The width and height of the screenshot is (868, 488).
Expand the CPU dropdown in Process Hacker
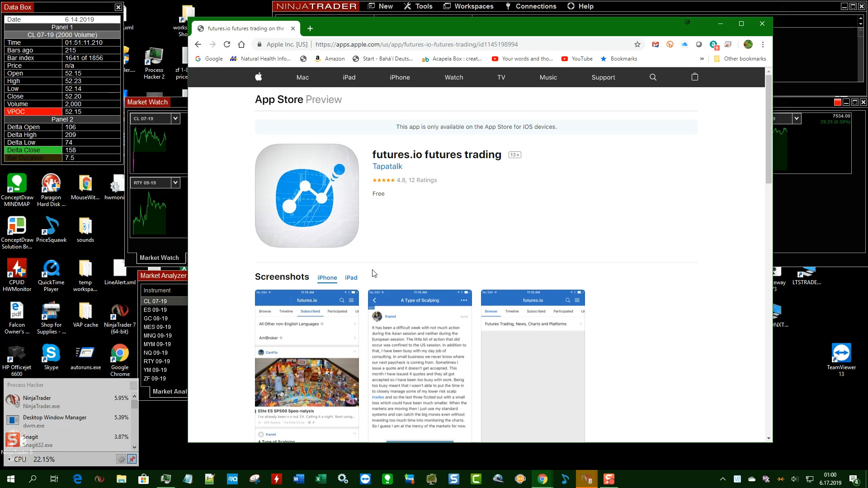(x=10, y=459)
